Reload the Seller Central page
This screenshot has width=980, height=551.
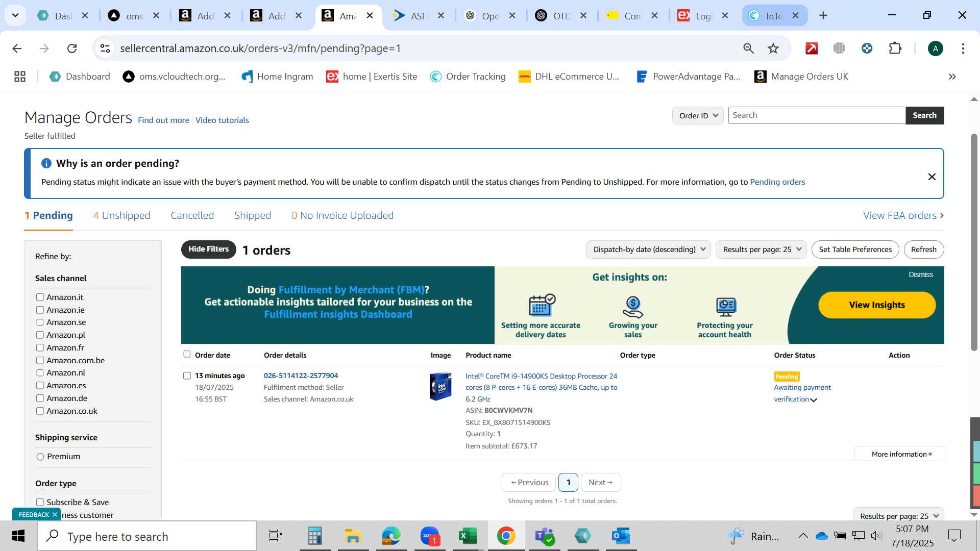72,48
